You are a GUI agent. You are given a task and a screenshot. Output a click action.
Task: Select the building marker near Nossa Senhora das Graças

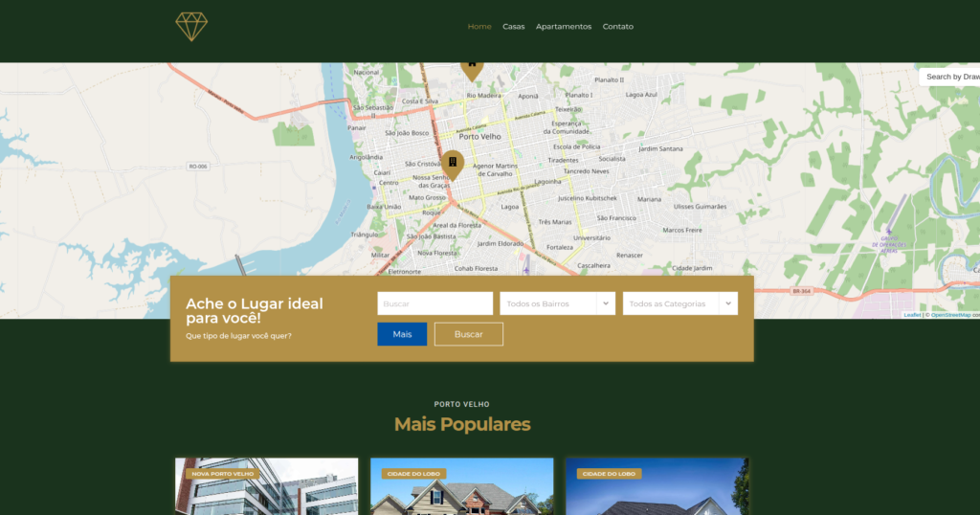click(453, 163)
